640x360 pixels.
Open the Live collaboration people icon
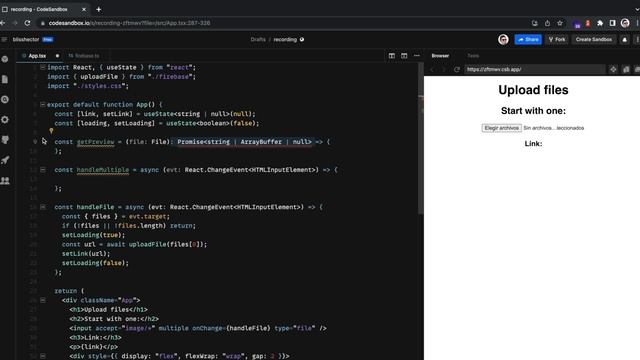coord(5,180)
